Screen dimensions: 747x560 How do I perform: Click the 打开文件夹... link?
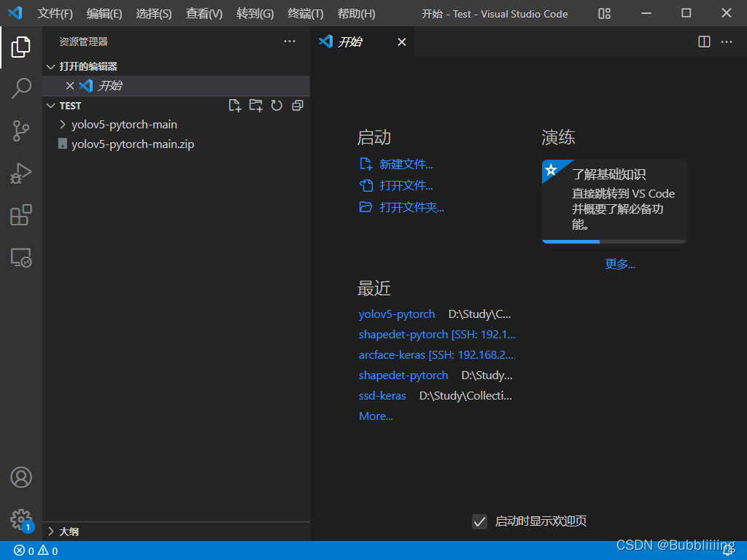411,207
